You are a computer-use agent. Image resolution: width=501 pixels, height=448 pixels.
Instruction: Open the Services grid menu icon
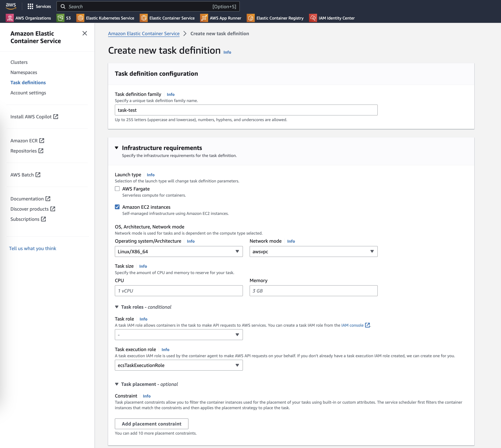[x=30, y=6]
